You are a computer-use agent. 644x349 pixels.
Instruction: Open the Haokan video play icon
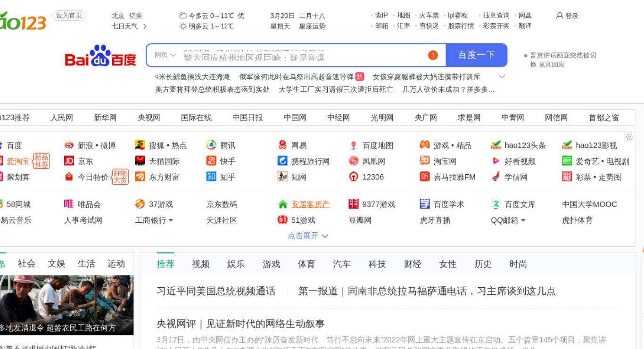pyautogui.click(x=496, y=161)
